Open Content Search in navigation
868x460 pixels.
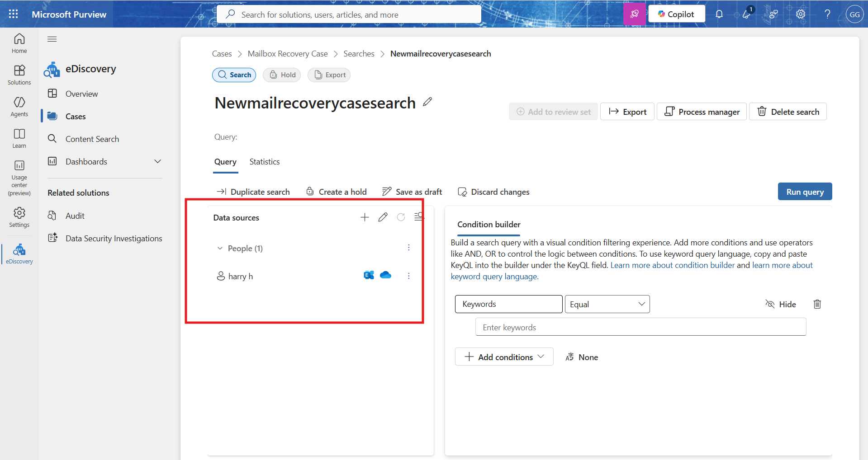pos(92,139)
